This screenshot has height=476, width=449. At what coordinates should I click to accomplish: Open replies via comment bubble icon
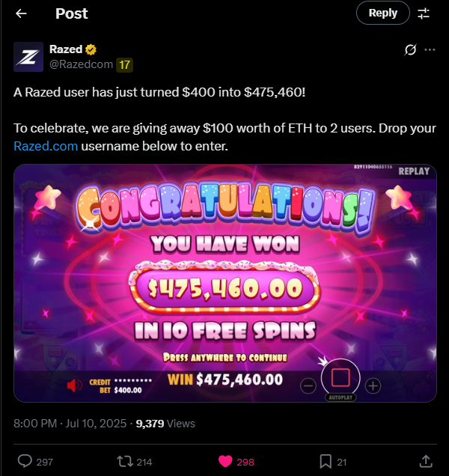[x=25, y=462]
